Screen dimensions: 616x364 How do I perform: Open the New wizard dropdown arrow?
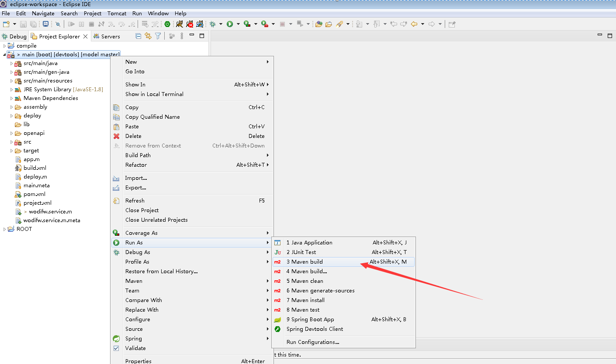pyautogui.click(x=14, y=24)
